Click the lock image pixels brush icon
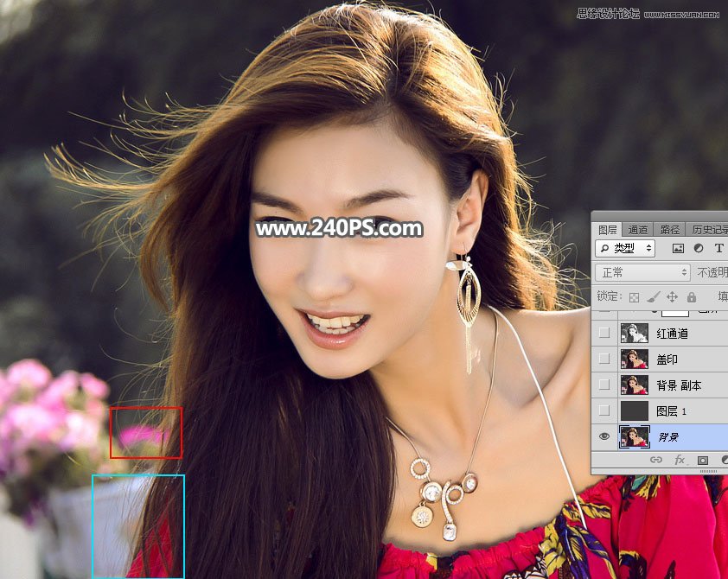The width and height of the screenshot is (728, 579). point(654,296)
